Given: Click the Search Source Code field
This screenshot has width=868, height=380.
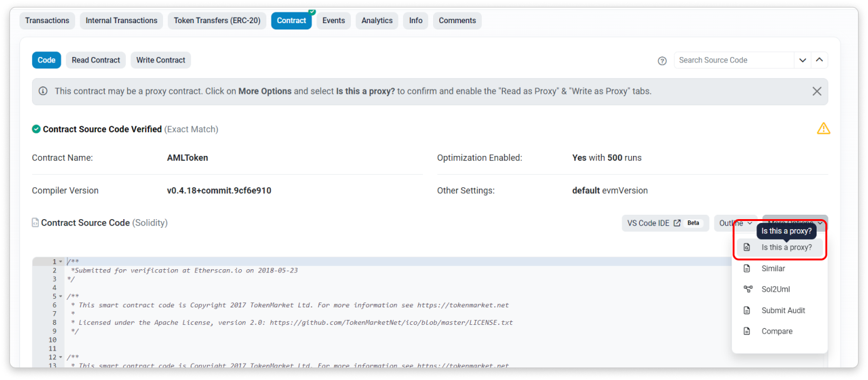Looking at the screenshot, I should (733, 60).
